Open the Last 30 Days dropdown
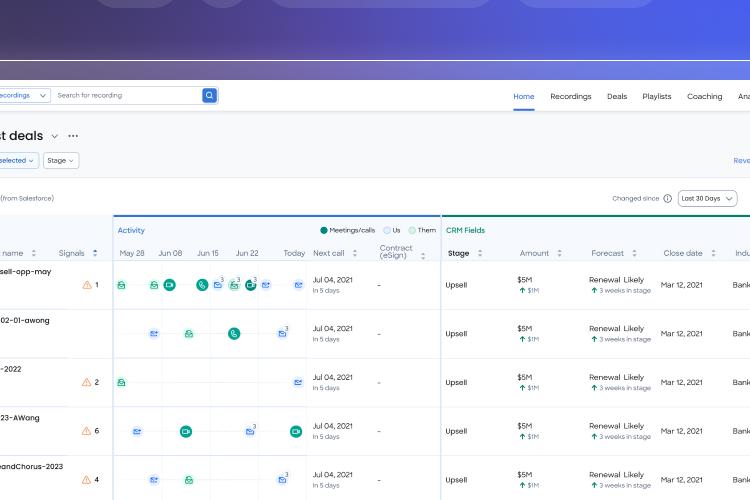 point(707,199)
